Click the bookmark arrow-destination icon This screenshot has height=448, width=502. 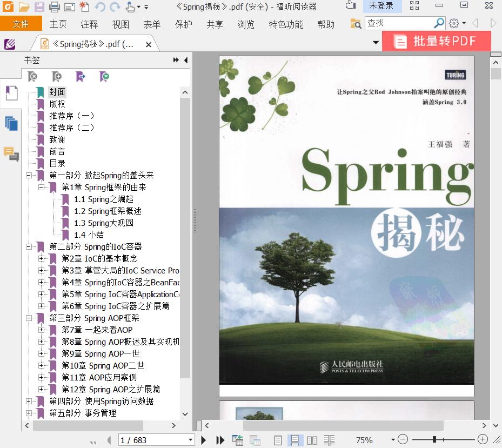coord(81,77)
